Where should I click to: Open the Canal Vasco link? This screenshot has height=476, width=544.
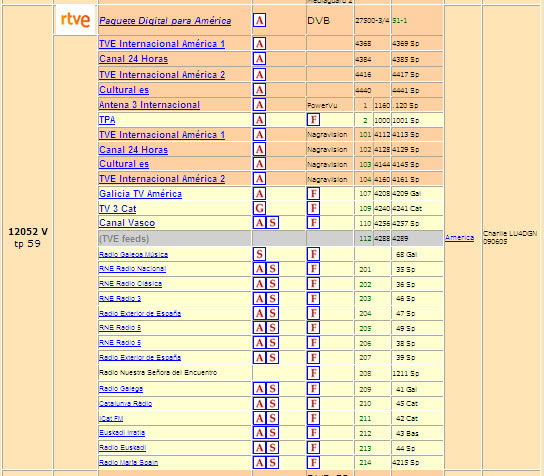point(127,223)
